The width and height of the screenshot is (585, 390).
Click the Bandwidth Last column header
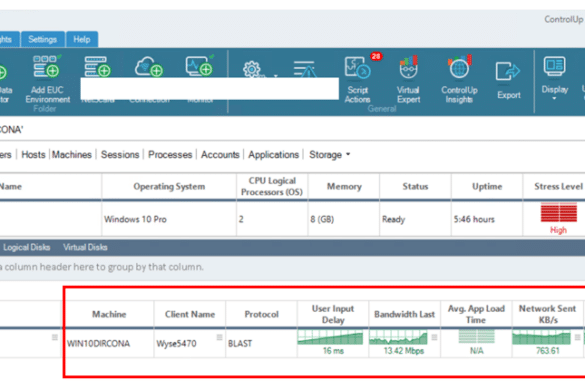[x=404, y=314]
